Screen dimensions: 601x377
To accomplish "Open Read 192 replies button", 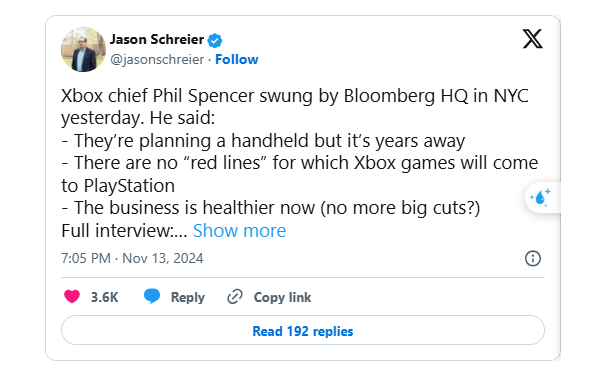I will click(303, 330).
